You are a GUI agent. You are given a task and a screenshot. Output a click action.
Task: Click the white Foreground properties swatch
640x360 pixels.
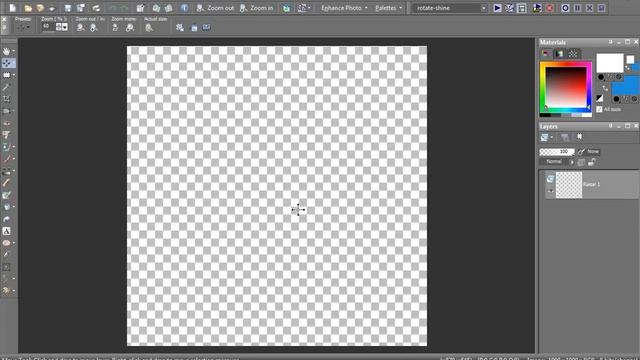[610, 62]
